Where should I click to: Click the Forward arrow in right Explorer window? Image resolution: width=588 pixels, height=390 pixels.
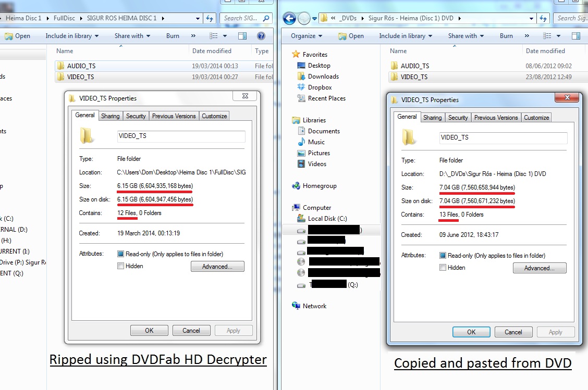[304, 18]
